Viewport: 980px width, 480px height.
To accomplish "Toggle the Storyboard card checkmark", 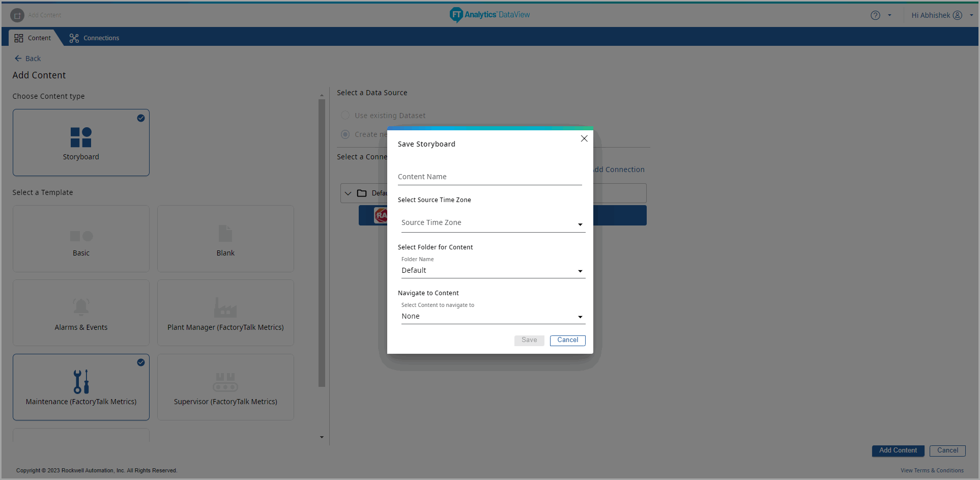I will click(x=141, y=118).
